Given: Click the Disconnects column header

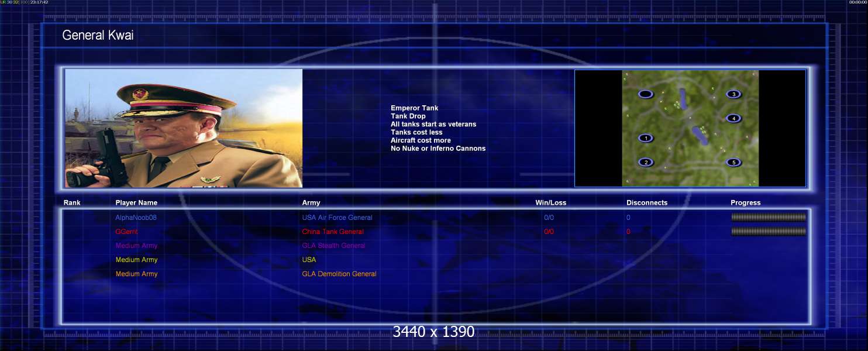Looking at the screenshot, I should [x=646, y=203].
